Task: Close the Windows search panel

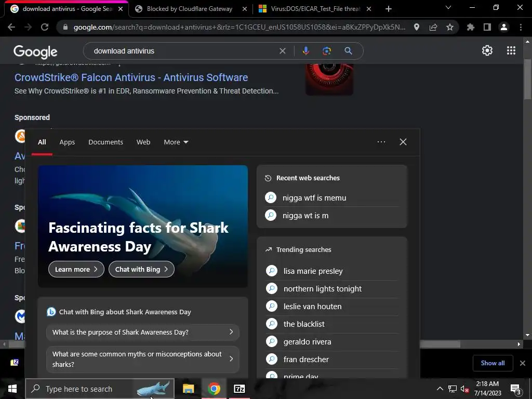Action: [403, 142]
